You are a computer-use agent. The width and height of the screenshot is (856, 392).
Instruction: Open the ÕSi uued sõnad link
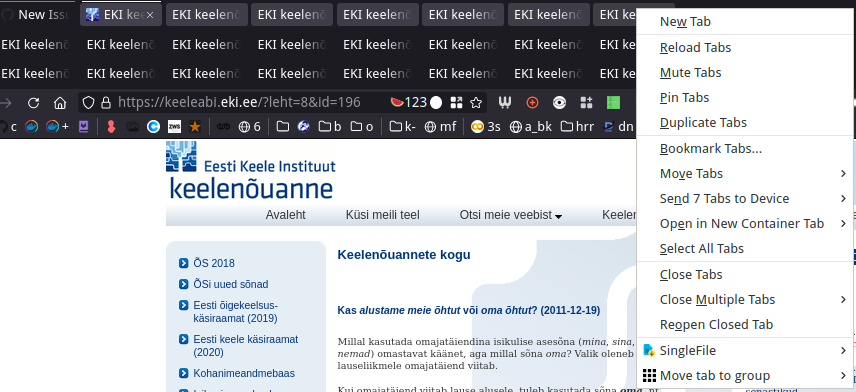(x=230, y=284)
